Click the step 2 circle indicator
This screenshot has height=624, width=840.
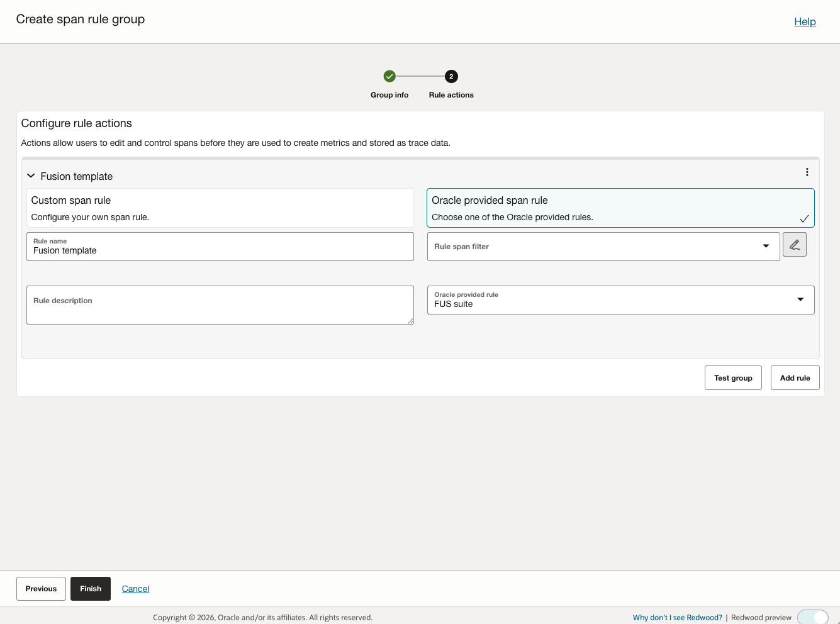coord(451,76)
